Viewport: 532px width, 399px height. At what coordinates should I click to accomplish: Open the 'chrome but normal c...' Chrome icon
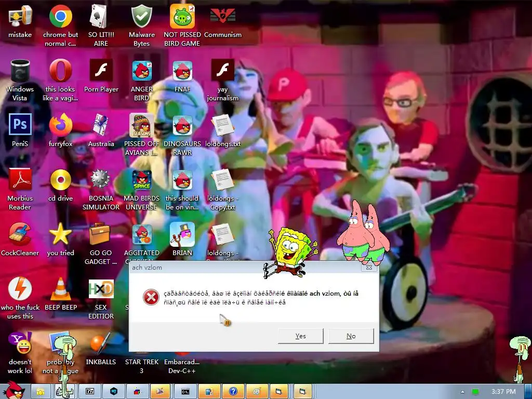[60, 17]
